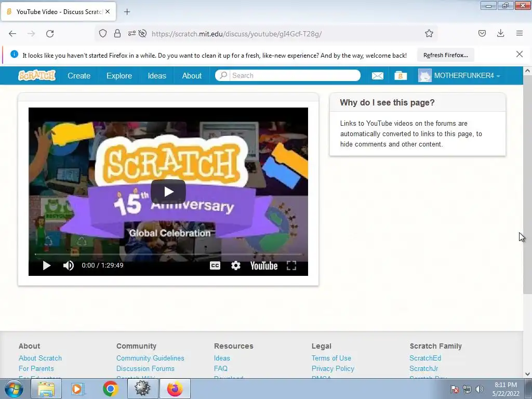
Task: Open Scratch messages envelope icon
Action: (377, 76)
